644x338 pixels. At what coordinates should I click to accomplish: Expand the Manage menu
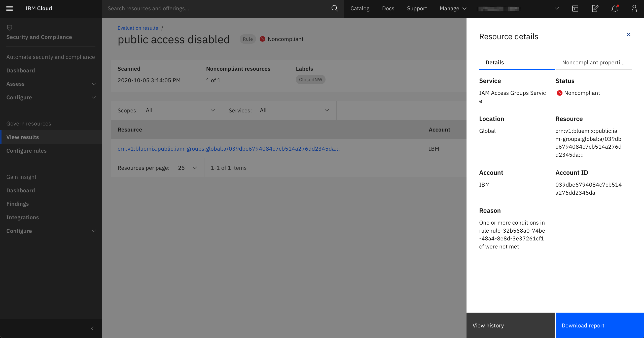[x=453, y=9]
